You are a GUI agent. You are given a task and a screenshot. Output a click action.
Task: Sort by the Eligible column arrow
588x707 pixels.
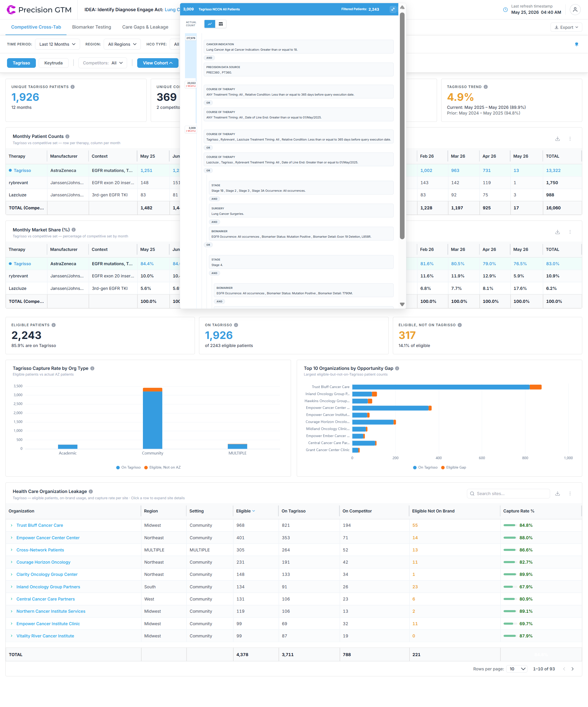click(x=254, y=511)
